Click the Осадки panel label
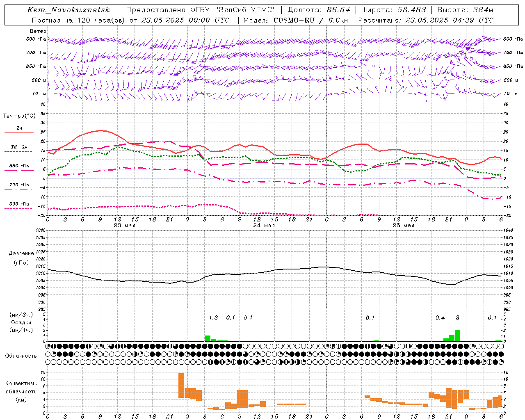The height and width of the screenshot is (420, 525). click(21, 322)
